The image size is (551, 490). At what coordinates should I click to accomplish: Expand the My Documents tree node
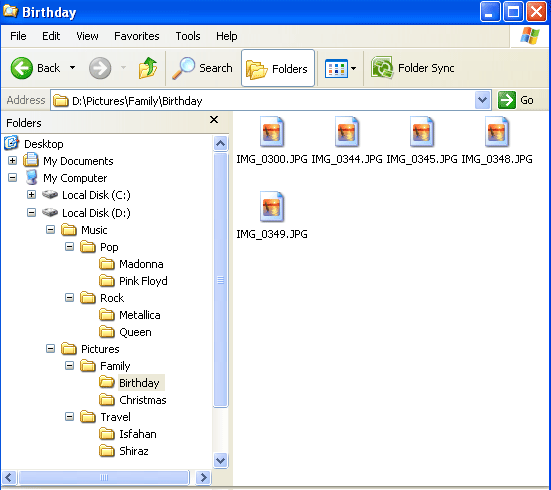click(x=13, y=161)
